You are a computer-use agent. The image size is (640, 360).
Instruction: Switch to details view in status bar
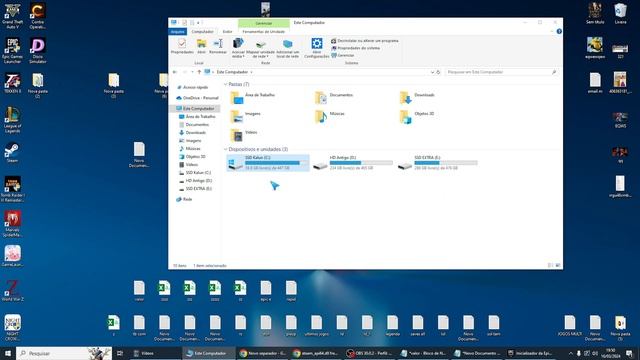[550, 266]
